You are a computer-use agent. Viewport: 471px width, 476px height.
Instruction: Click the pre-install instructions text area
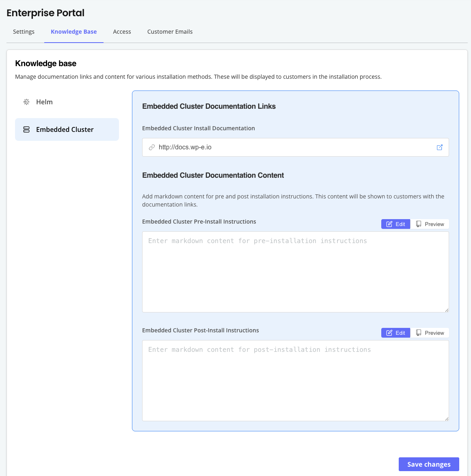click(x=295, y=272)
